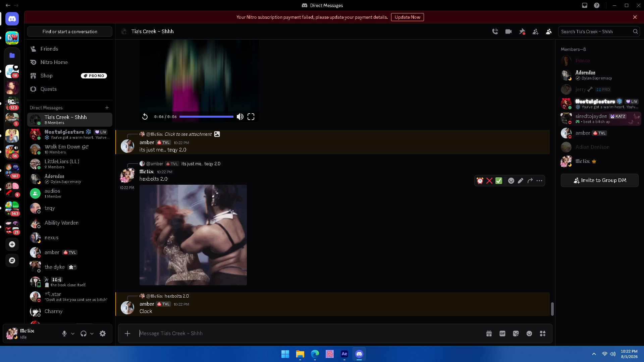
Task: Open the DM with nexus
Action: 70,238
